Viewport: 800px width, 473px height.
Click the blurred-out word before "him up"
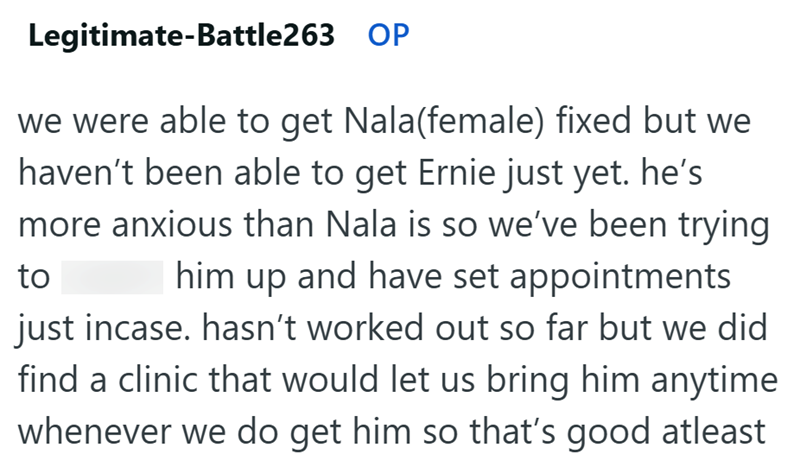(x=112, y=277)
